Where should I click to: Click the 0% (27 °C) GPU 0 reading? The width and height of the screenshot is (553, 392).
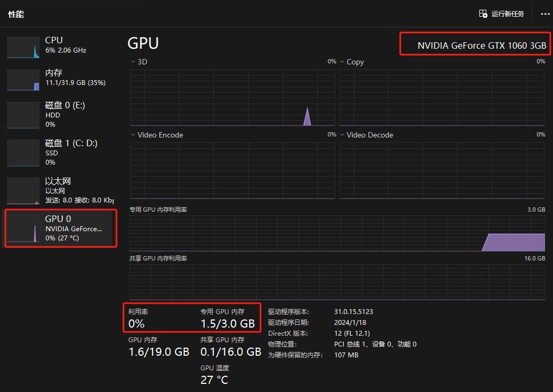coord(62,238)
